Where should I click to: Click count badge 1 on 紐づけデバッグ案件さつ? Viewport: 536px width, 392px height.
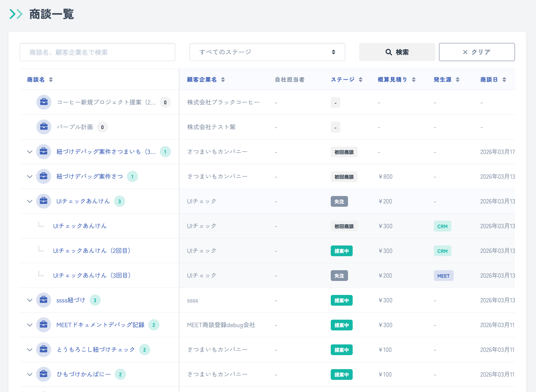[x=132, y=176]
